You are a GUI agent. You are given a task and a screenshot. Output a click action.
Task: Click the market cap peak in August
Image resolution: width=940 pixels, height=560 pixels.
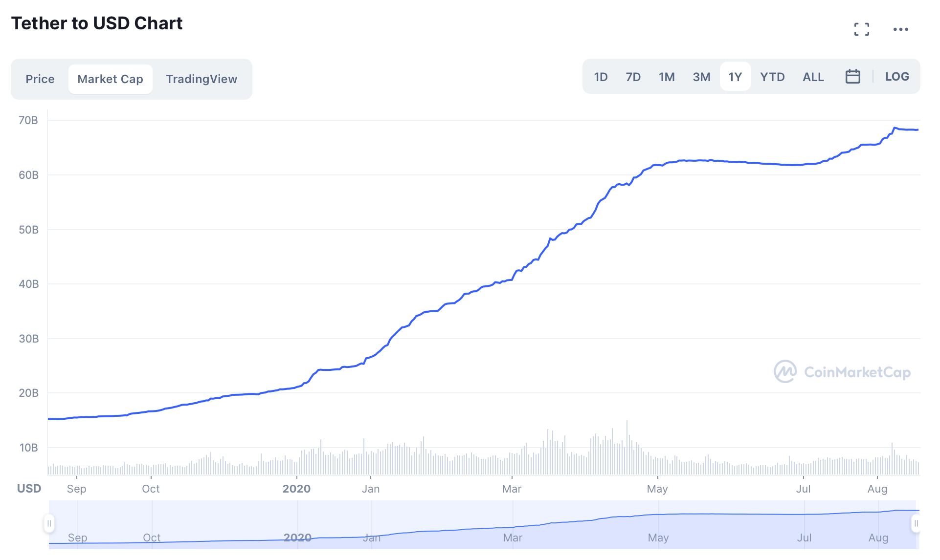[x=895, y=128]
